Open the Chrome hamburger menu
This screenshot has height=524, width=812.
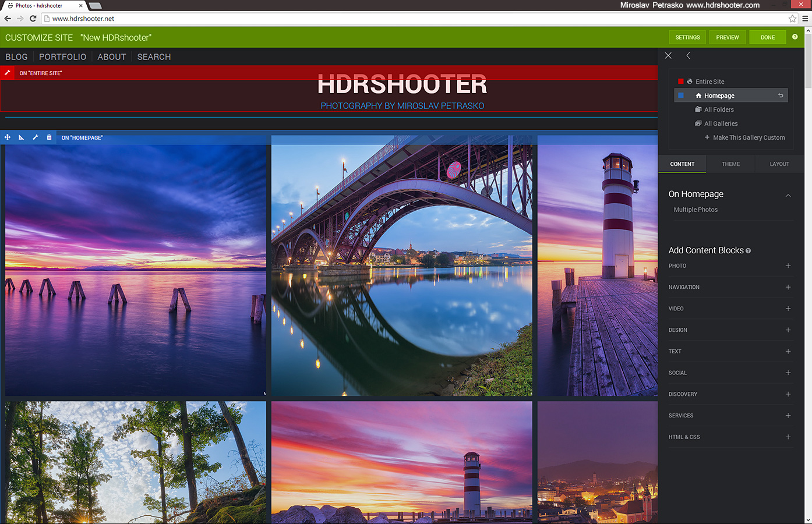tap(805, 19)
